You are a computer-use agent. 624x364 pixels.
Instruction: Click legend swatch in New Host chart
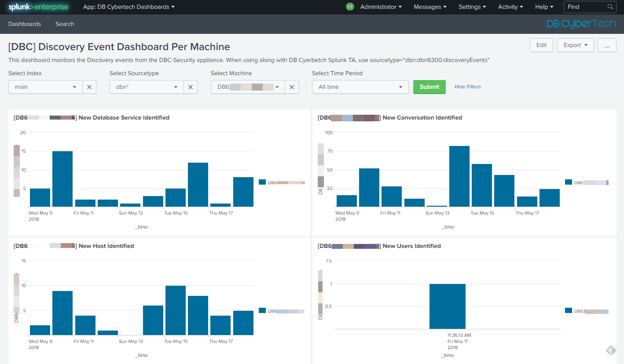coord(262,310)
